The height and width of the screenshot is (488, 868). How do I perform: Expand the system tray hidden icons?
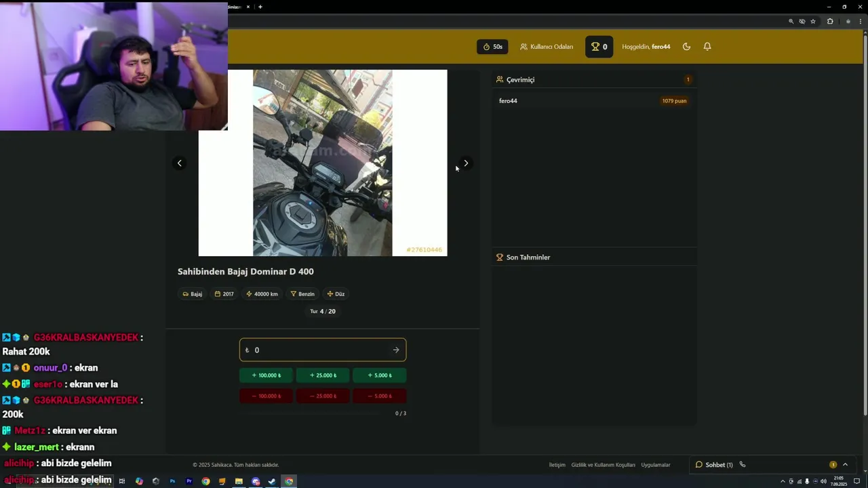783,481
